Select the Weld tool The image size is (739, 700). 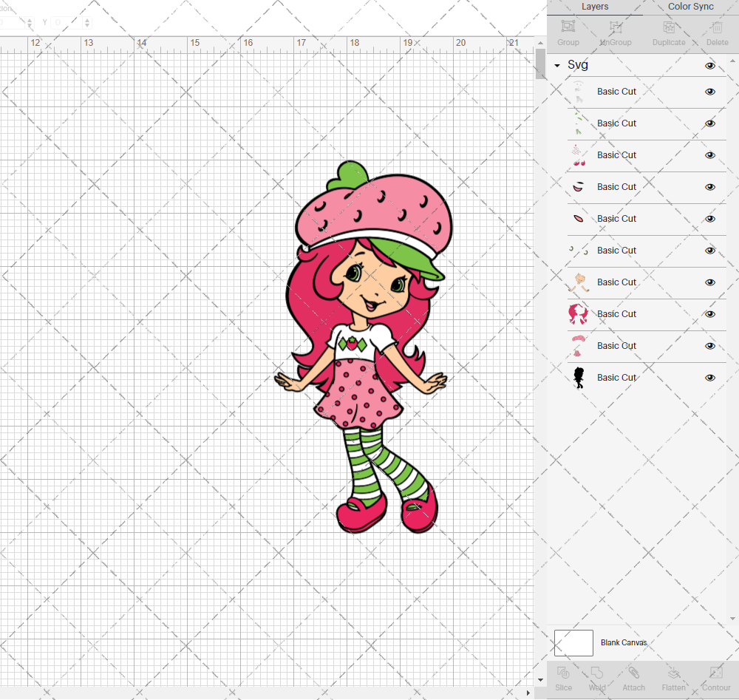596,672
